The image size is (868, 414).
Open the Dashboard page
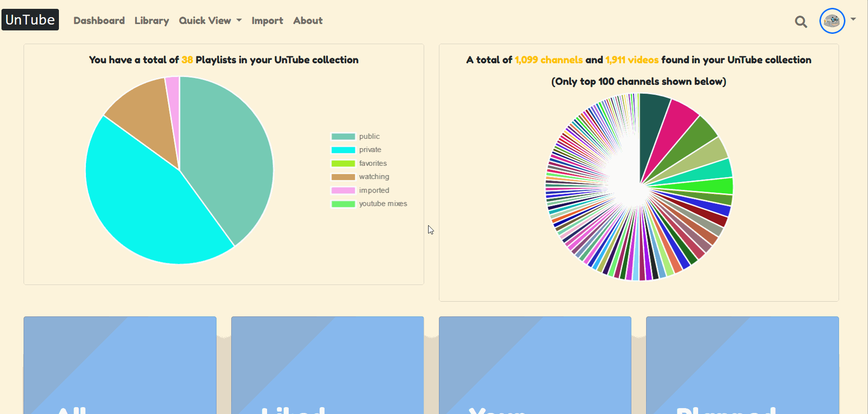pyautogui.click(x=99, y=21)
